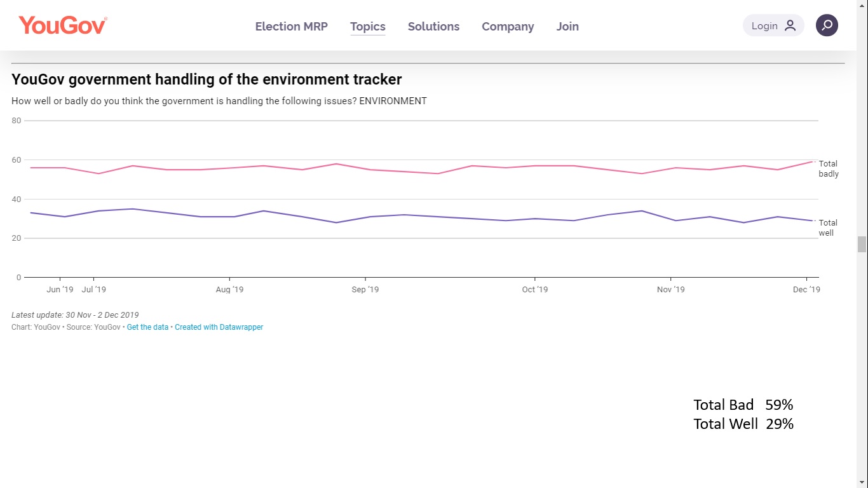
Task: Open the Company menu
Action: coord(508,26)
